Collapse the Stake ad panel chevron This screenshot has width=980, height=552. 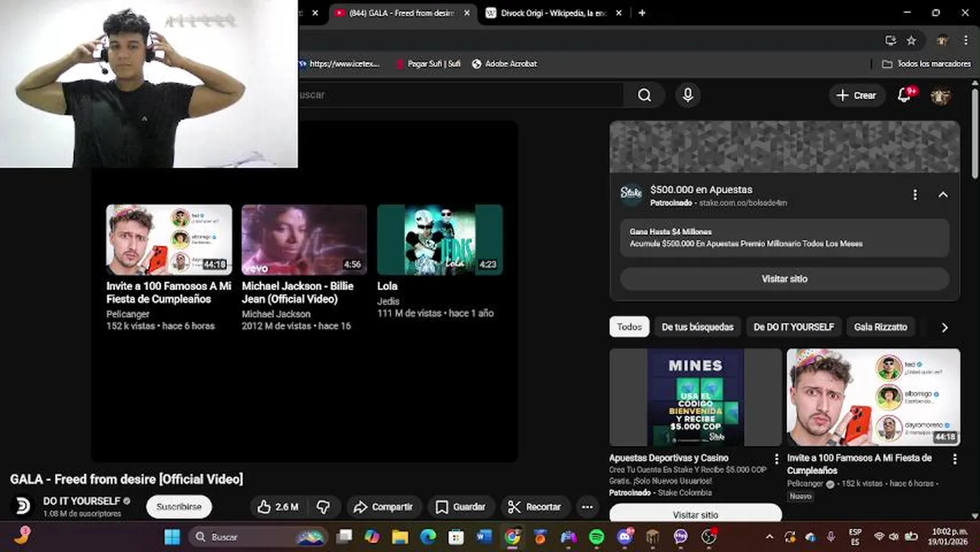[x=943, y=195]
